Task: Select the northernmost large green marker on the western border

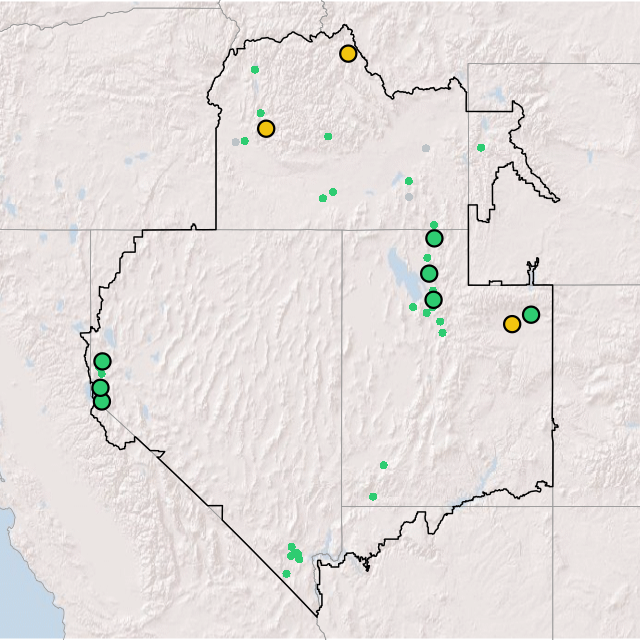Action: pyautogui.click(x=102, y=361)
